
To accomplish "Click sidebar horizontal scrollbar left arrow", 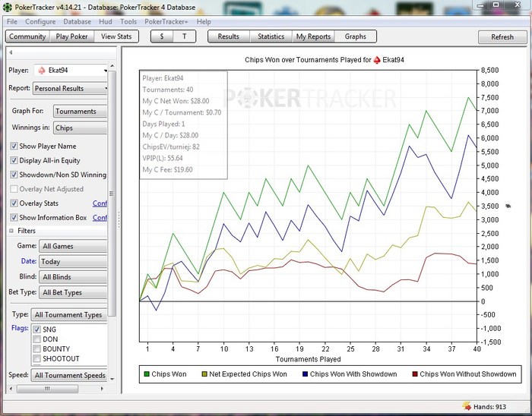I will 11,389.
